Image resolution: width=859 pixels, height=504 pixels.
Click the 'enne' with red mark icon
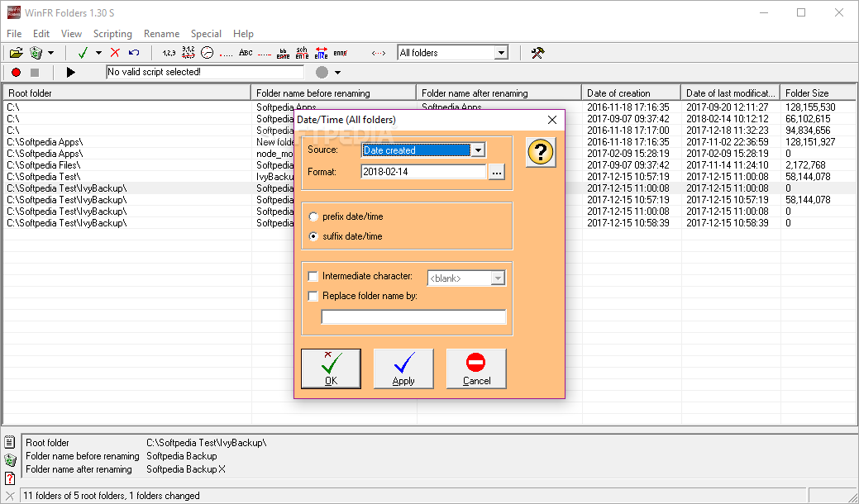click(340, 53)
